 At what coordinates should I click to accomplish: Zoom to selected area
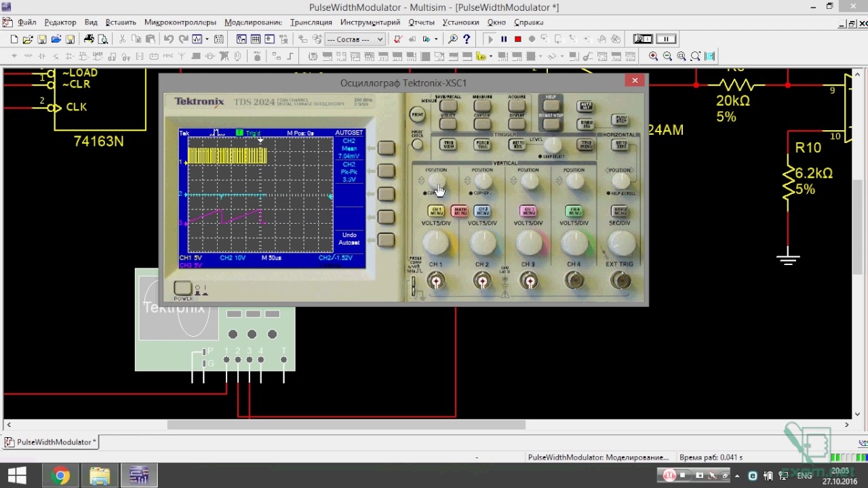[x=682, y=56]
